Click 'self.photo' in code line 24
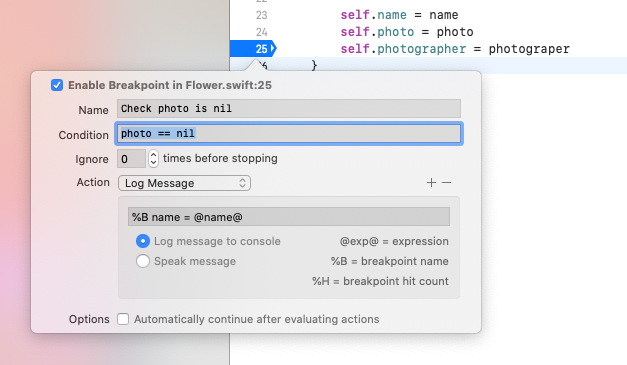Screen dimensions: 627x365 377,32
